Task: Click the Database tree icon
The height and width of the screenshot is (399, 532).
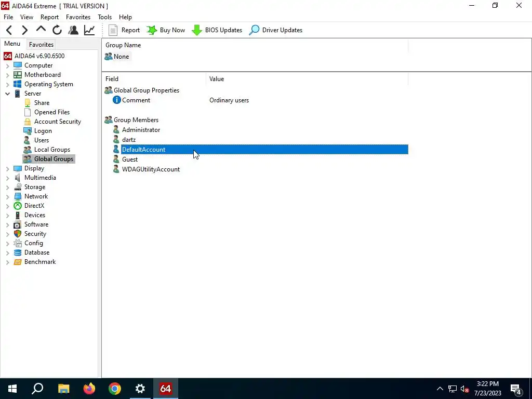Action: pyautogui.click(x=18, y=252)
